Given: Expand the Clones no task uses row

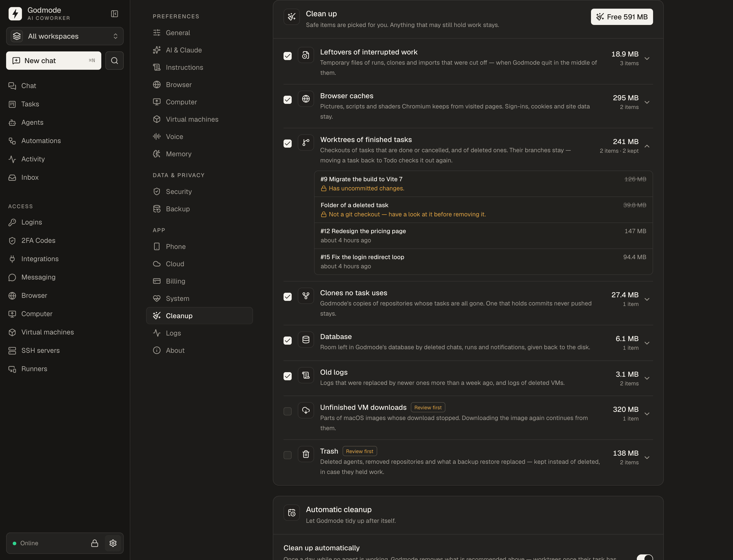Looking at the screenshot, I should [647, 299].
